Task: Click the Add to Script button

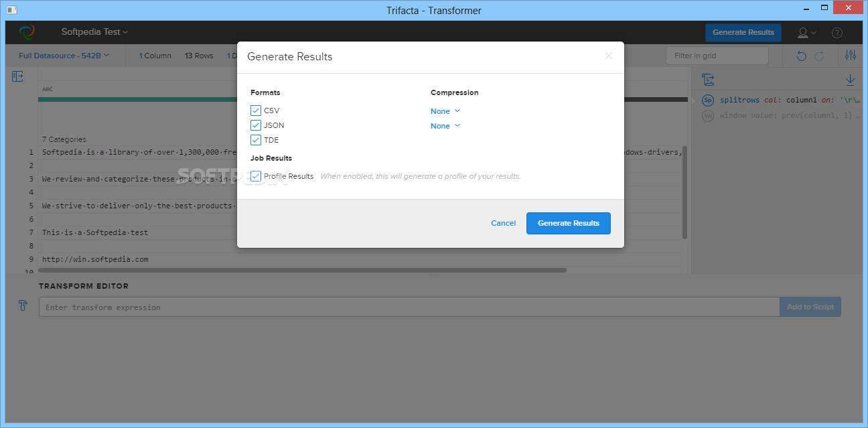Action: (x=810, y=307)
